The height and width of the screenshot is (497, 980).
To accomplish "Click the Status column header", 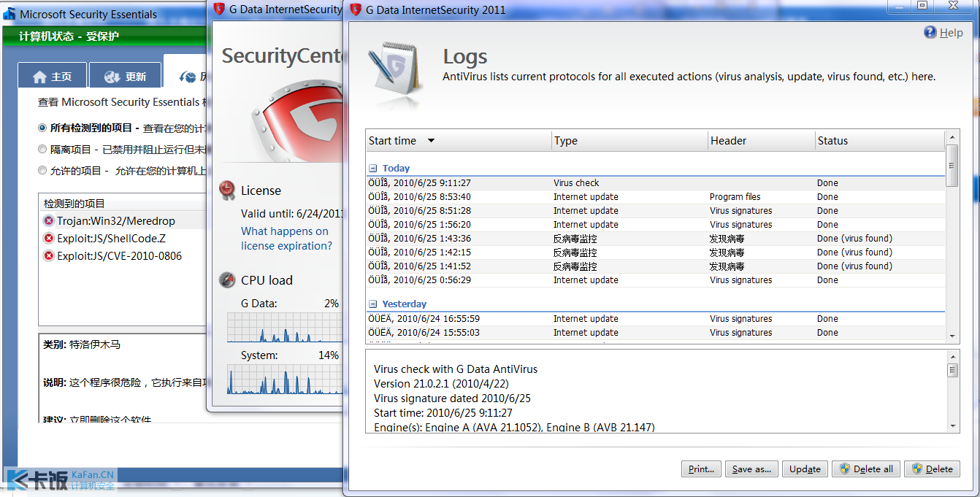I will click(x=880, y=141).
